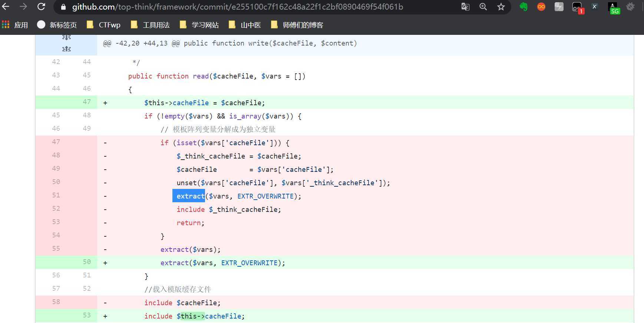Open the 学习网站 bookmark folder

tap(199, 25)
